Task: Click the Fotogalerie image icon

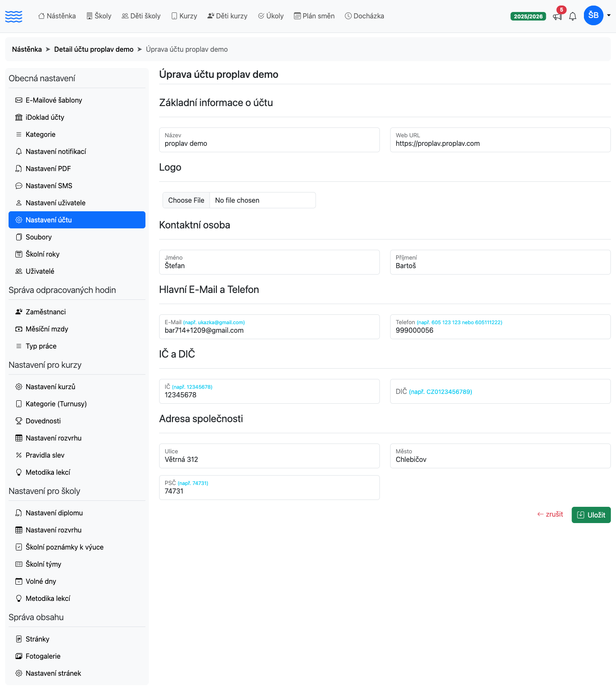Action: point(19,656)
